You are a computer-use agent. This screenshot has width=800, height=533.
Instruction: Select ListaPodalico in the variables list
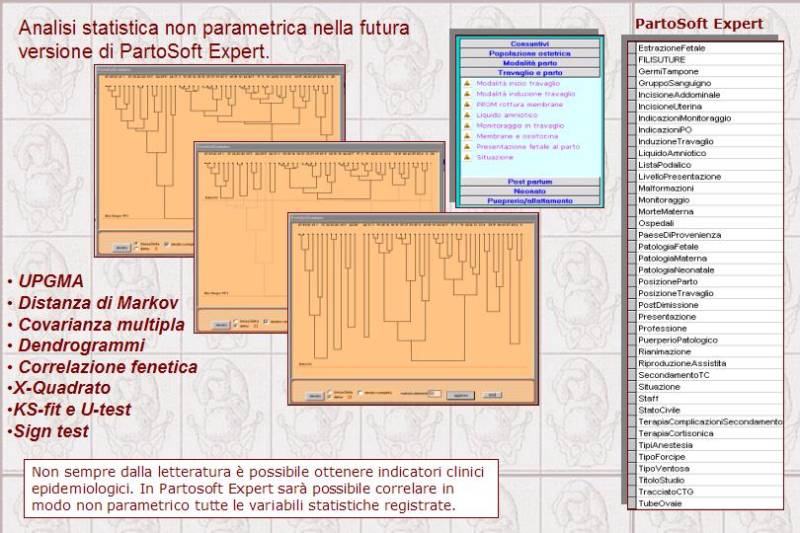710,165
